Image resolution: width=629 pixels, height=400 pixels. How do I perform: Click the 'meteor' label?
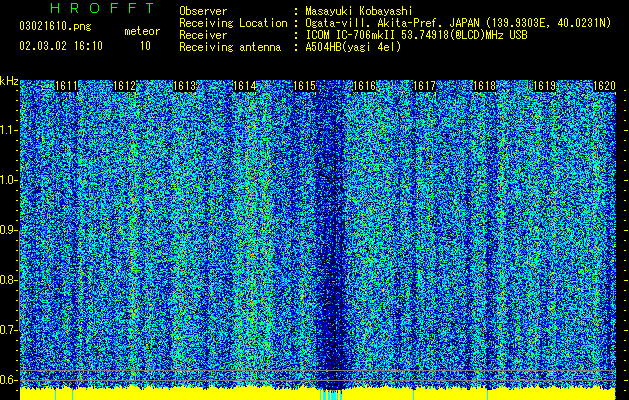(x=142, y=31)
